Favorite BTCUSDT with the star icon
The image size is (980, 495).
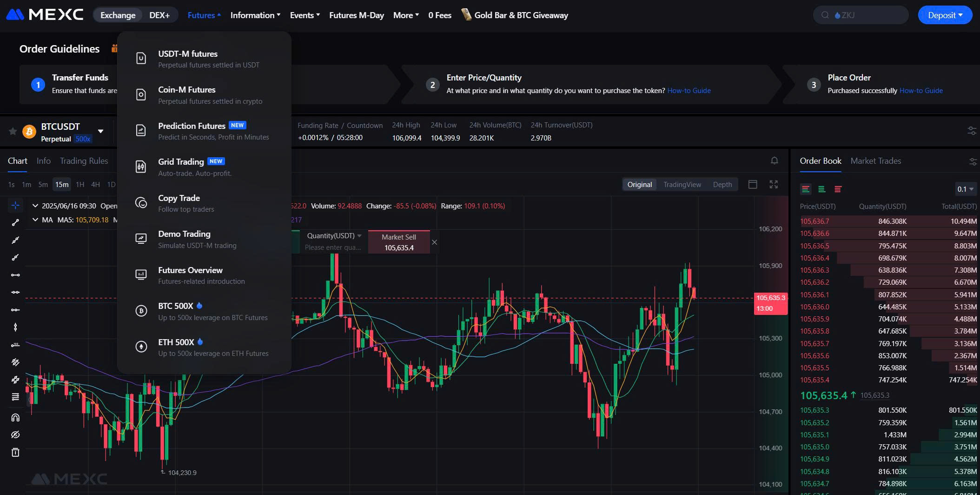[x=13, y=132]
